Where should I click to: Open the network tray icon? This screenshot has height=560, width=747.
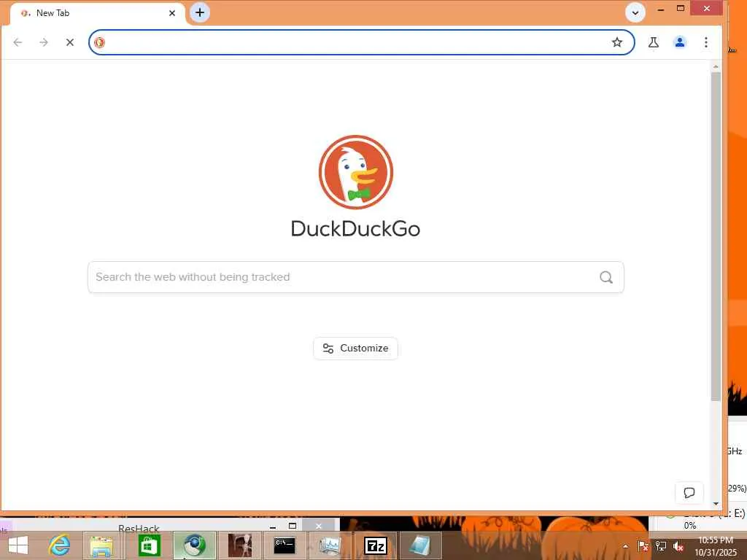click(661, 546)
